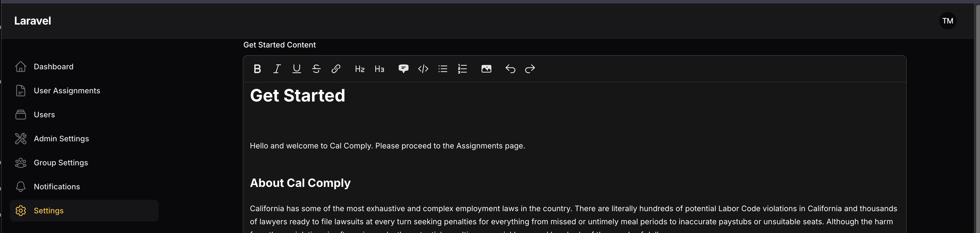Insert a code block

(x=423, y=69)
